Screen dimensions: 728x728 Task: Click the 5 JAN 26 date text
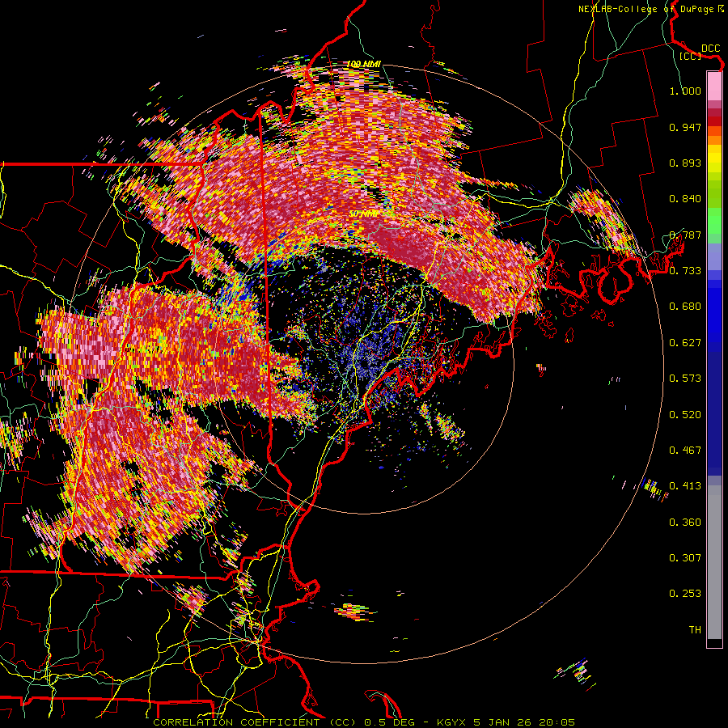502,722
